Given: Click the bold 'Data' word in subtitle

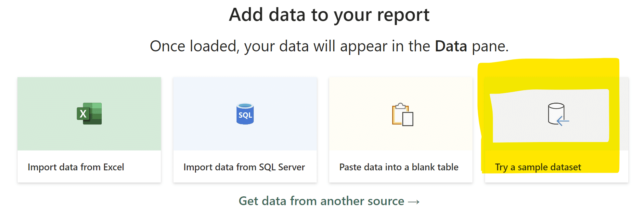Looking at the screenshot, I should (451, 46).
